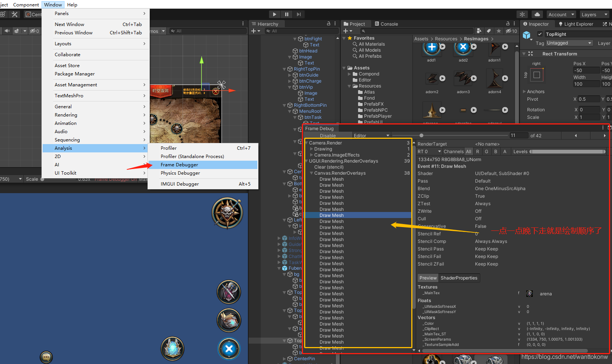Switch to the Light Explorer tab
The image size is (612, 364).
click(x=576, y=24)
